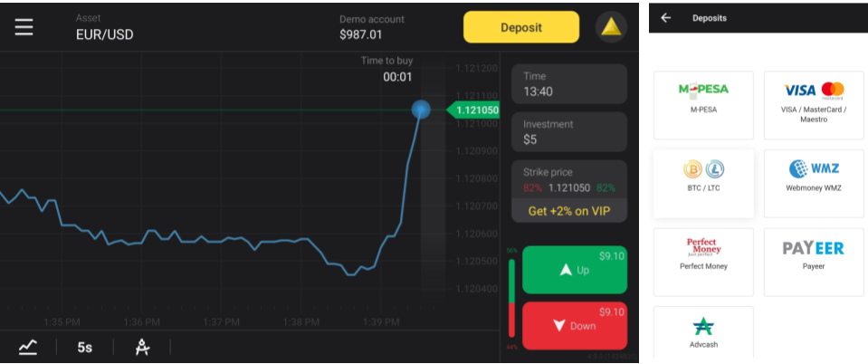Pick Webmoney WMZ deposit method
The width and height of the screenshot is (868, 364).
pyautogui.click(x=813, y=183)
